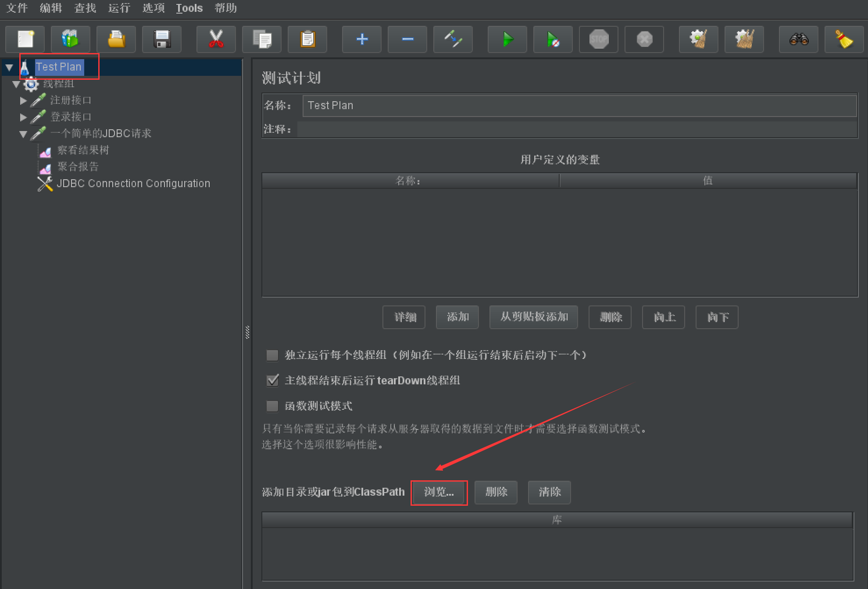The image size is (868, 589).
Task: Click the Save floppy disk icon
Action: [162, 39]
